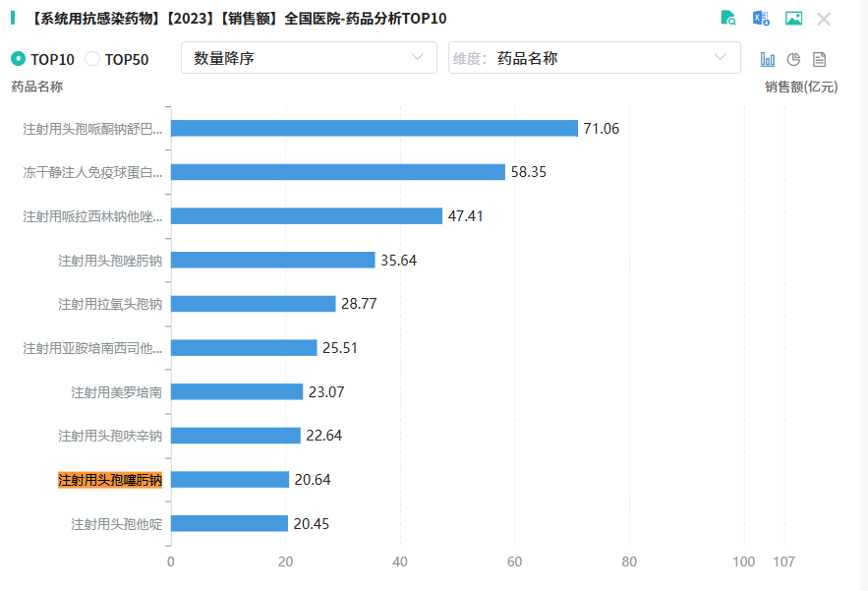Image resolution: width=868 pixels, height=591 pixels.
Task: Click label 注射用亚胺培南西司他...
Action: pos(92,348)
